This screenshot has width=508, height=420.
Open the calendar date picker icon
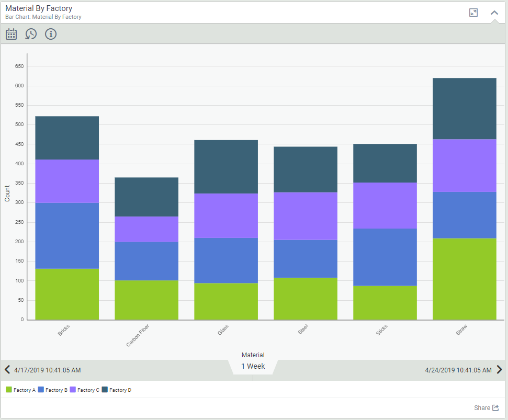[11, 34]
